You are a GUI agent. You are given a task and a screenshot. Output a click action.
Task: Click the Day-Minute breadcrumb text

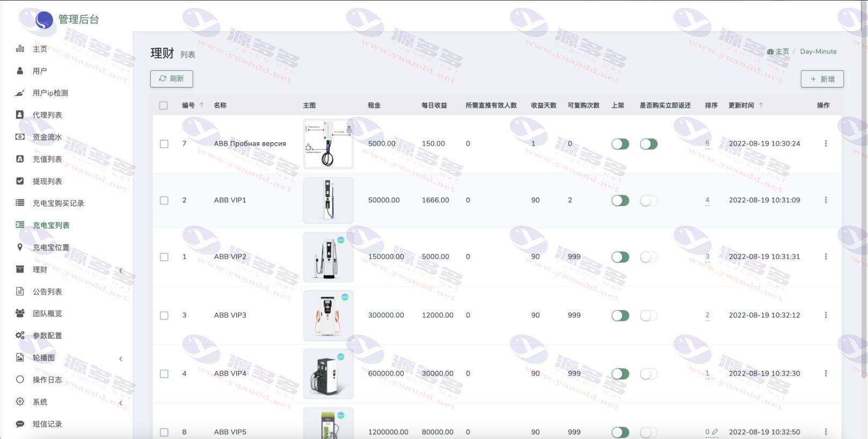(x=818, y=52)
